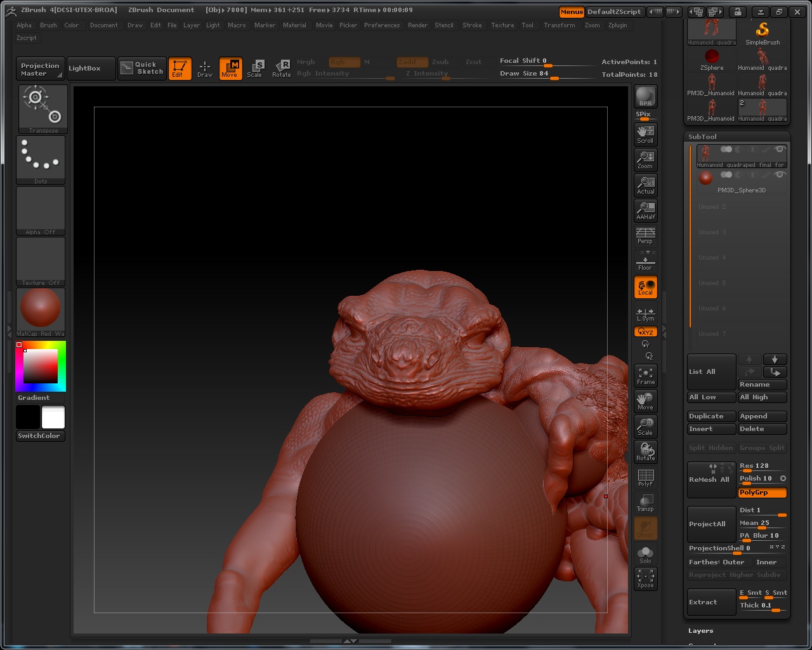The width and height of the screenshot is (812, 650).
Task: Click the Delete subtool button
Action: pyautogui.click(x=763, y=429)
